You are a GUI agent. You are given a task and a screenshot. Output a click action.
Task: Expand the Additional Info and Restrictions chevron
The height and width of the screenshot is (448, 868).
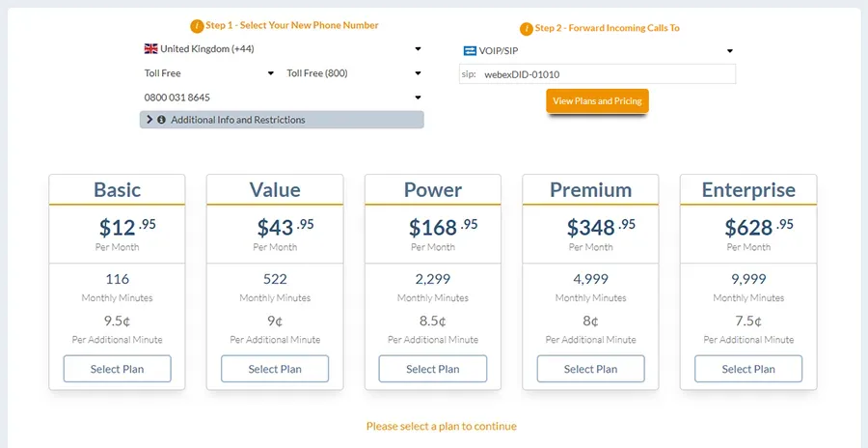click(150, 120)
